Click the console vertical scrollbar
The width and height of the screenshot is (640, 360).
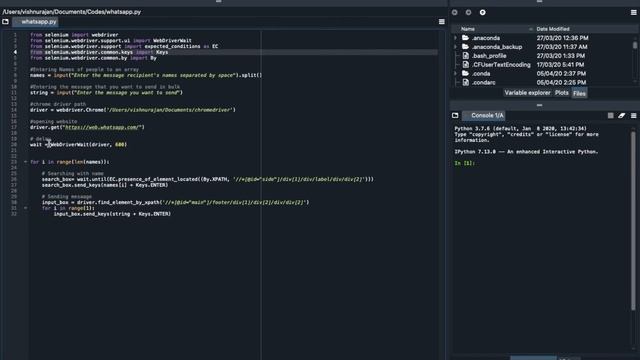pyautogui.click(x=633, y=220)
